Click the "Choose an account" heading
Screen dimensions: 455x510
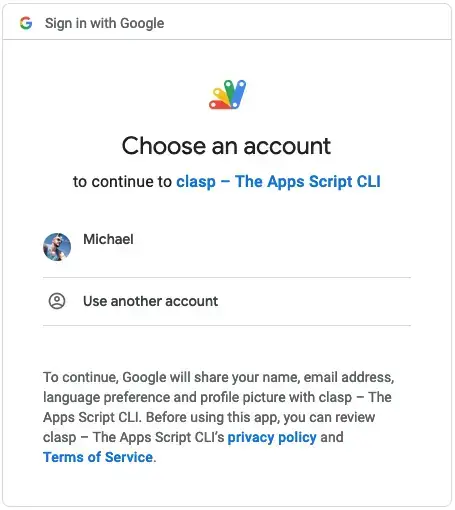coord(226,146)
